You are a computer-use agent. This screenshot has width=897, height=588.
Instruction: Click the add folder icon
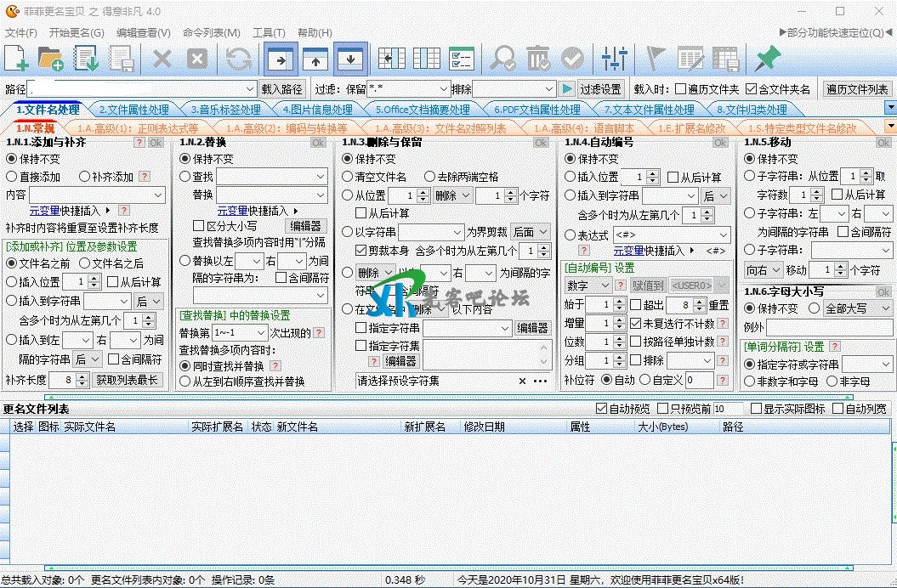(x=51, y=58)
